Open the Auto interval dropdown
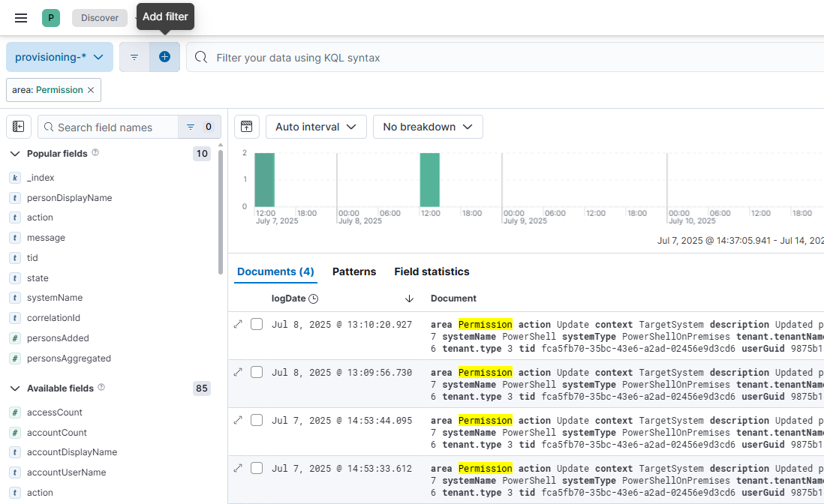This screenshot has width=824, height=504. 316,127
